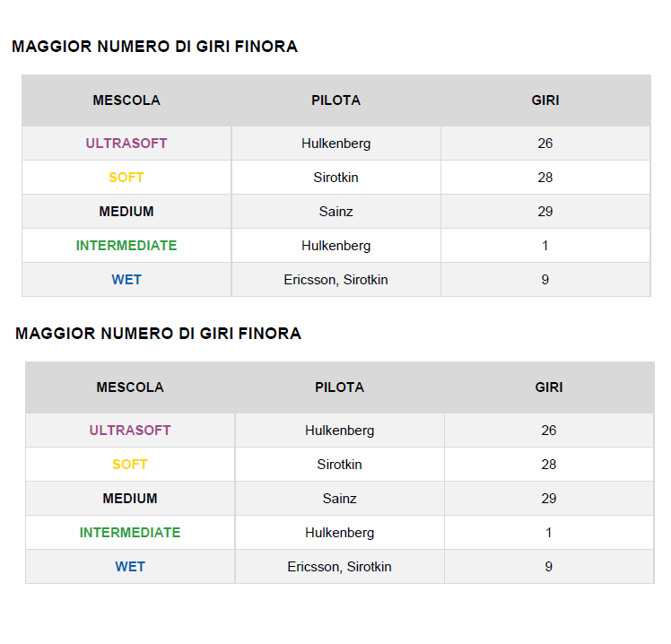The width and height of the screenshot is (671, 644).
Task: Select the ULTRASOFT cell in the first table
Action: 126,144
